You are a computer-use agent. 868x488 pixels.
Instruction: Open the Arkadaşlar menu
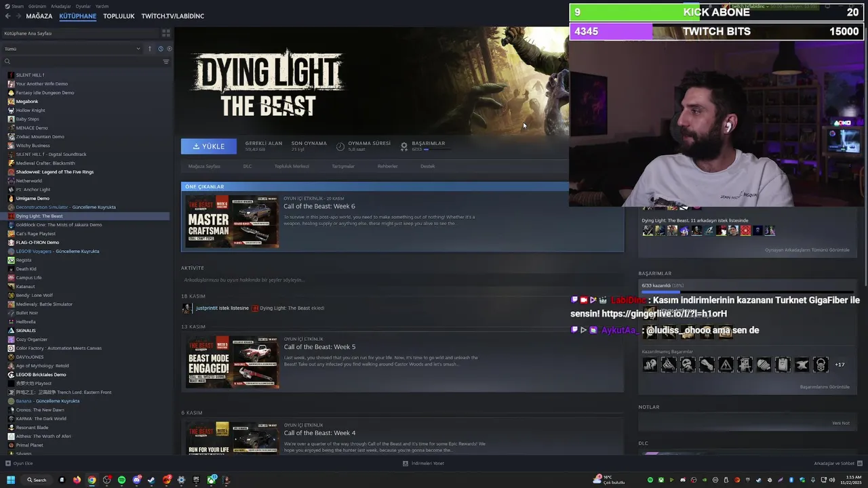[61, 6]
